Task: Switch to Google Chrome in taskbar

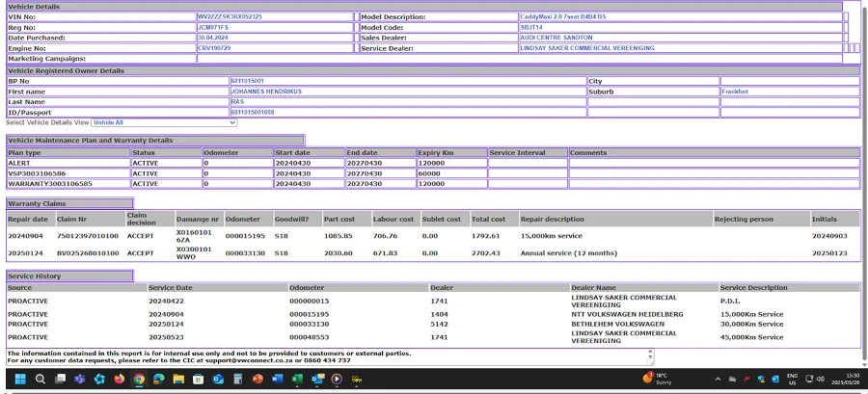Action: [139, 380]
